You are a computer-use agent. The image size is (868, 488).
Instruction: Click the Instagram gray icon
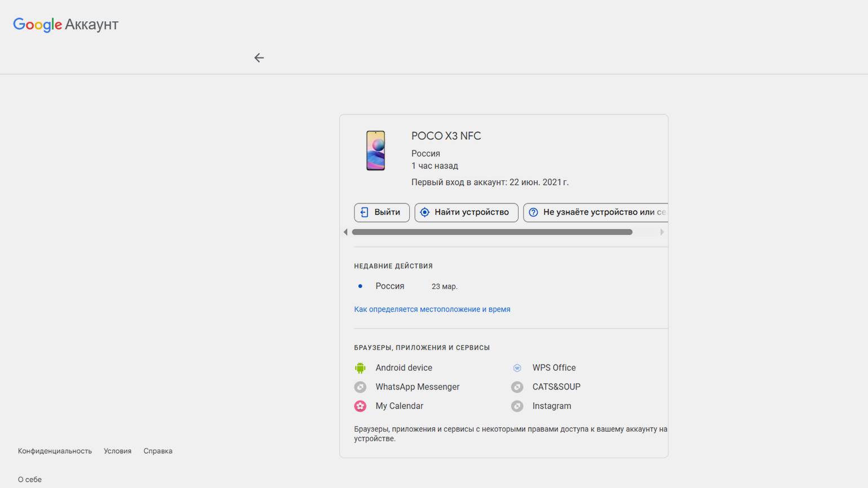pyautogui.click(x=517, y=406)
